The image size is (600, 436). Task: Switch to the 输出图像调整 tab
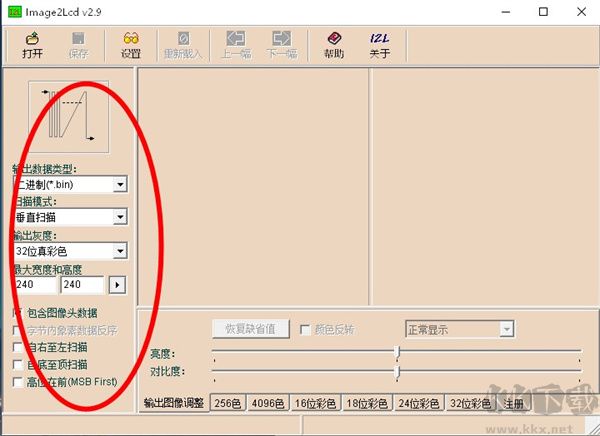(174, 403)
